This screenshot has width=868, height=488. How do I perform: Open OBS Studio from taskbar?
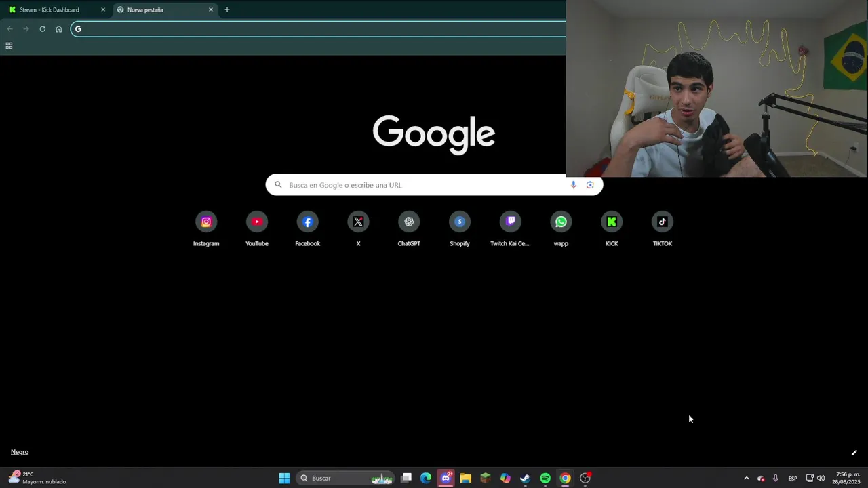(585, 479)
